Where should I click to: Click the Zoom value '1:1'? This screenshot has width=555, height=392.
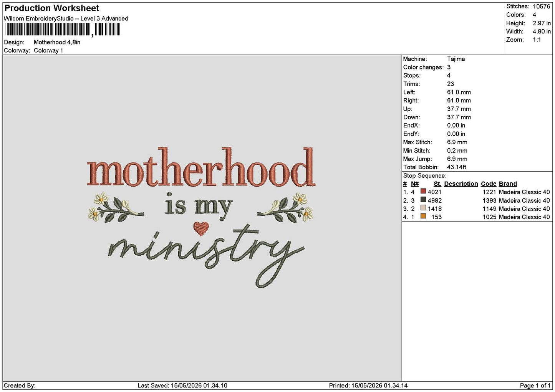click(537, 40)
